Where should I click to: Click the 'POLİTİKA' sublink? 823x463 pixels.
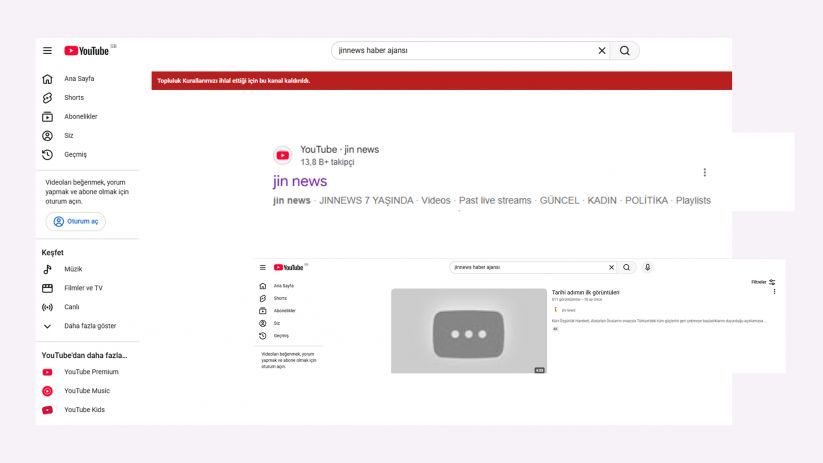click(646, 201)
